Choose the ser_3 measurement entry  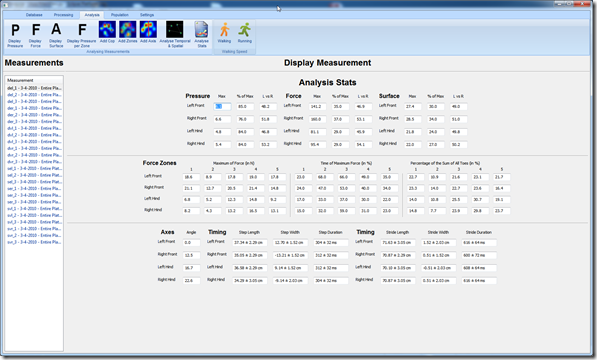click(x=34, y=202)
